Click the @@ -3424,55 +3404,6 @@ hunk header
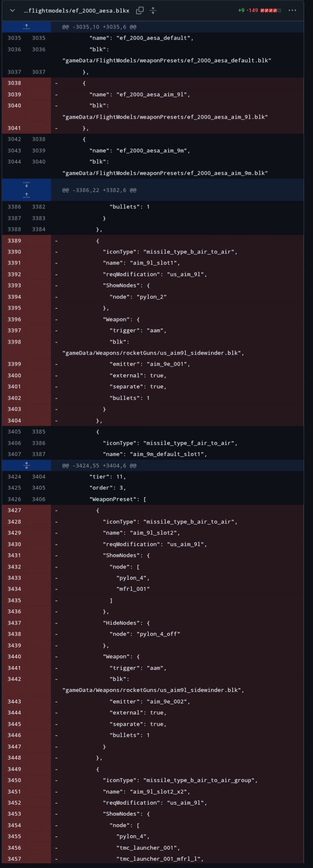This screenshot has height=868, width=313. pyautogui.click(x=99, y=465)
